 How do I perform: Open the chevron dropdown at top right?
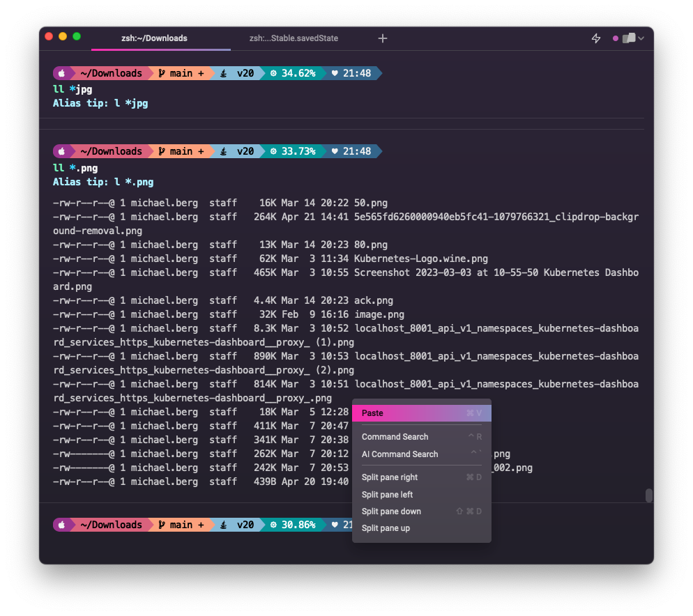pos(642,38)
